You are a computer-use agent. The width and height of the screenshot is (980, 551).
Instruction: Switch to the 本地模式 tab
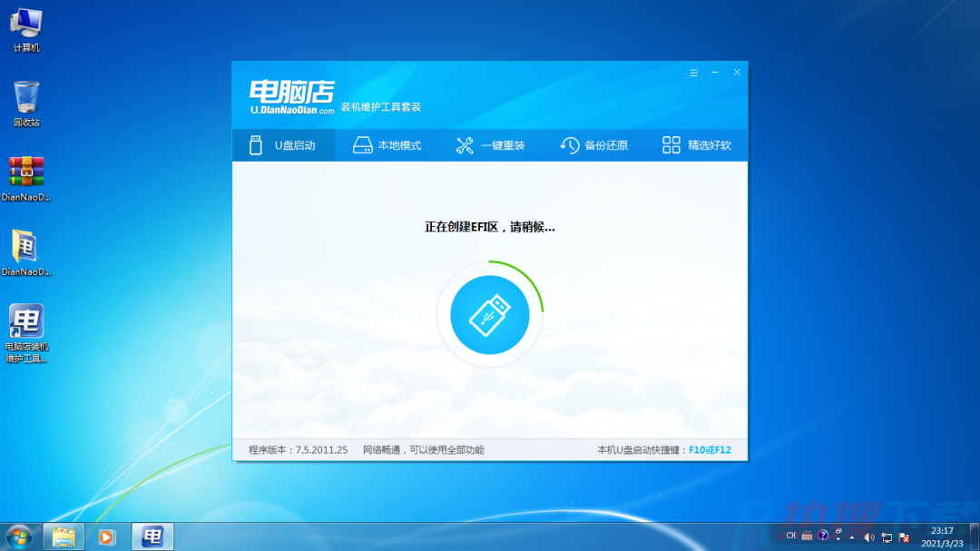pyautogui.click(x=387, y=145)
